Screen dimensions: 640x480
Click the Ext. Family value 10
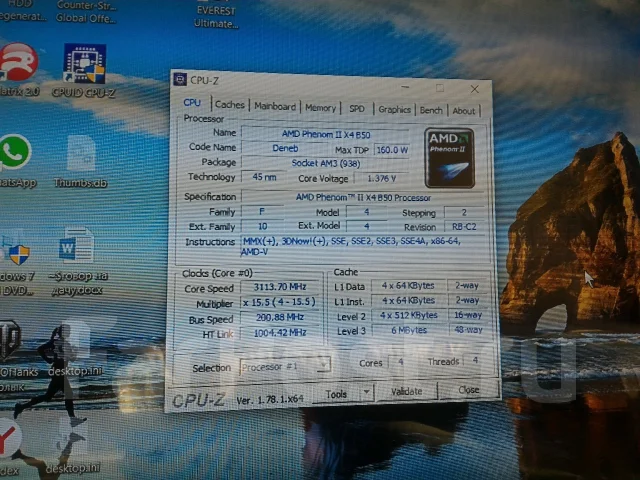(x=262, y=226)
